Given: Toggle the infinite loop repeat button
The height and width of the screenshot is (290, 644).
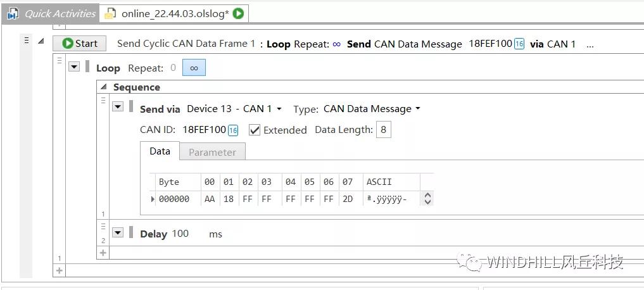Looking at the screenshot, I should [x=194, y=68].
